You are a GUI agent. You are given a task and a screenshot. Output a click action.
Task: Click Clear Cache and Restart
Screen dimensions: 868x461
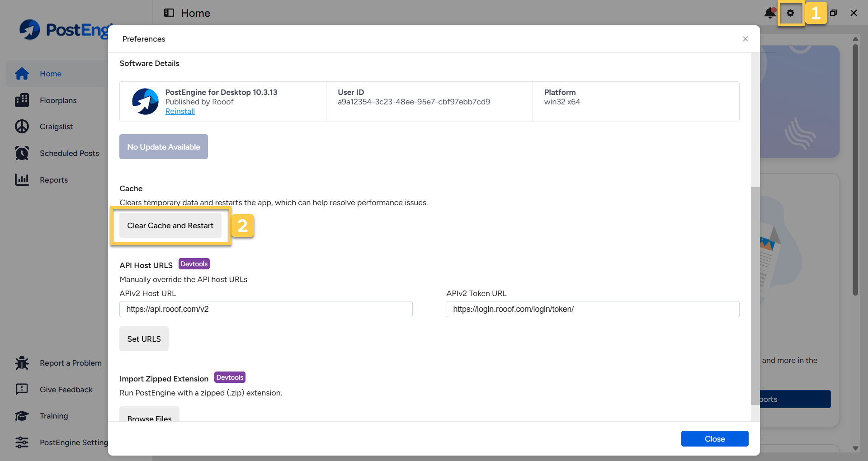tap(170, 226)
